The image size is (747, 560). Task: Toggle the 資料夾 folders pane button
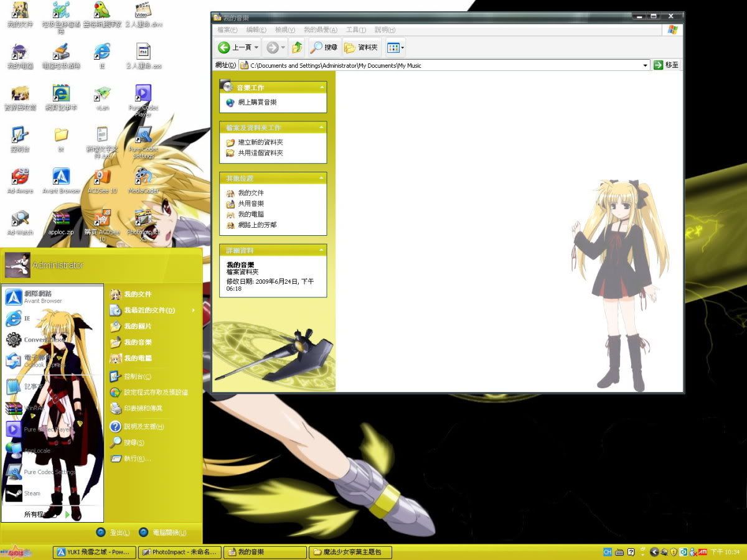click(x=362, y=47)
